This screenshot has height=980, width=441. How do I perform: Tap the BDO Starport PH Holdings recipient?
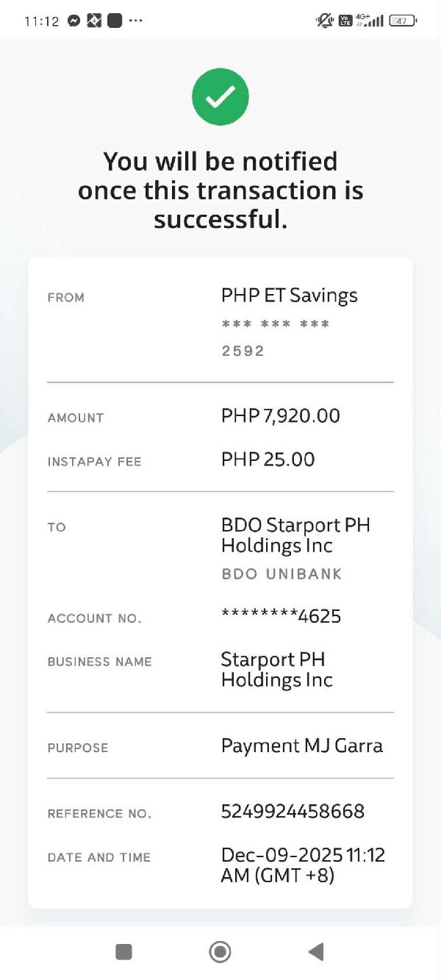295,535
